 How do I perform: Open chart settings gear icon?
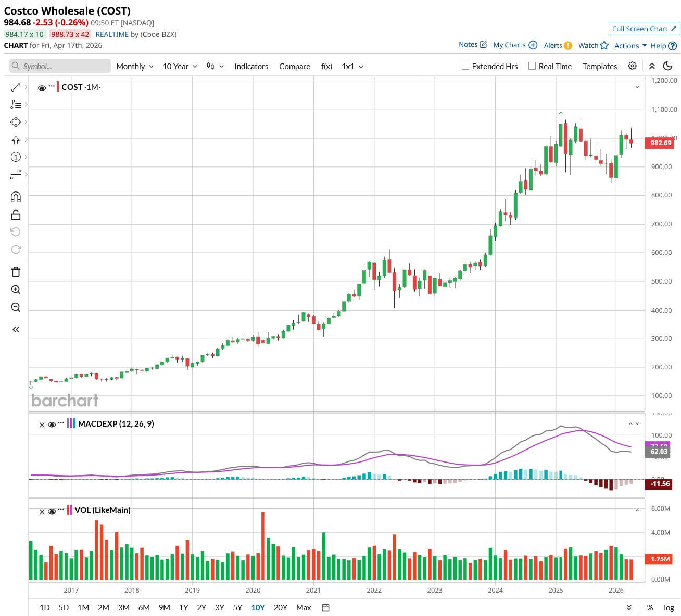(x=632, y=66)
